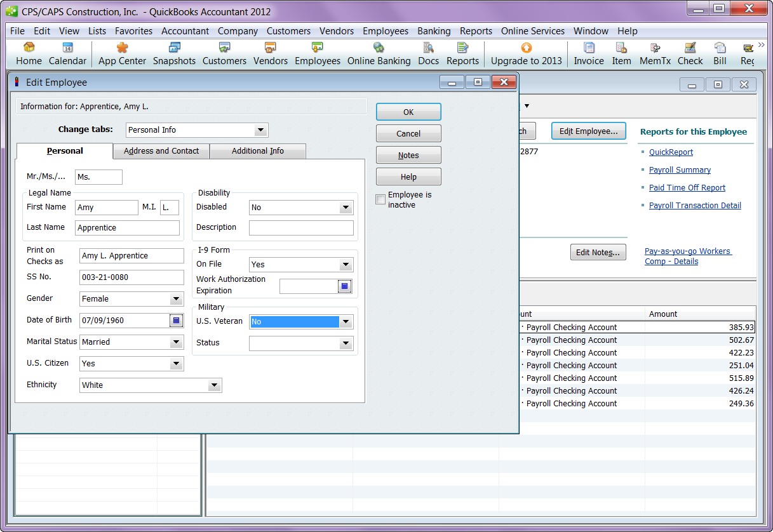Click the Snapshots toolbar icon
This screenshot has height=532, width=773.
coord(174,53)
